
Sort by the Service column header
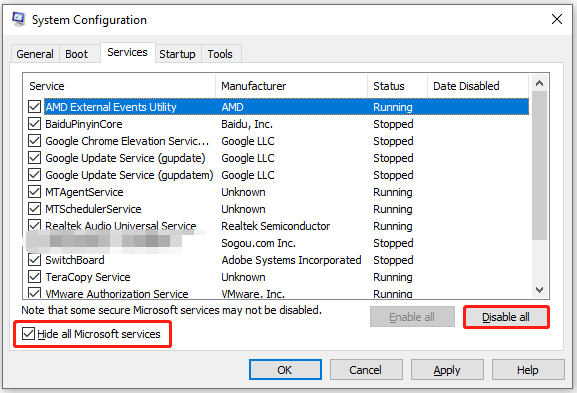click(119, 86)
